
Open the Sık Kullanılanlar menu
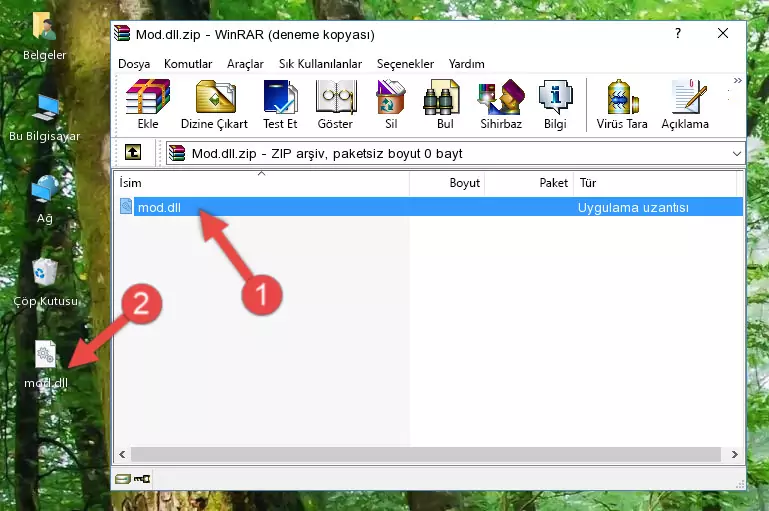pos(320,64)
